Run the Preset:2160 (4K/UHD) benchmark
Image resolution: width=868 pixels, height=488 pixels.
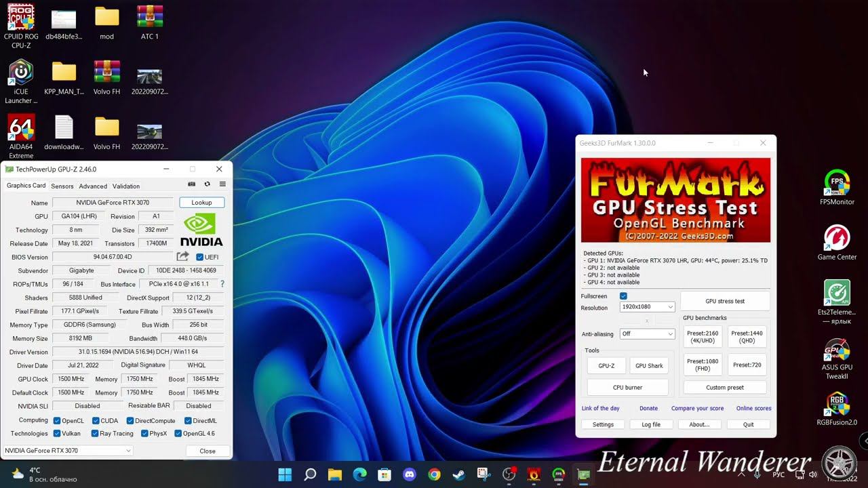(702, 337)
